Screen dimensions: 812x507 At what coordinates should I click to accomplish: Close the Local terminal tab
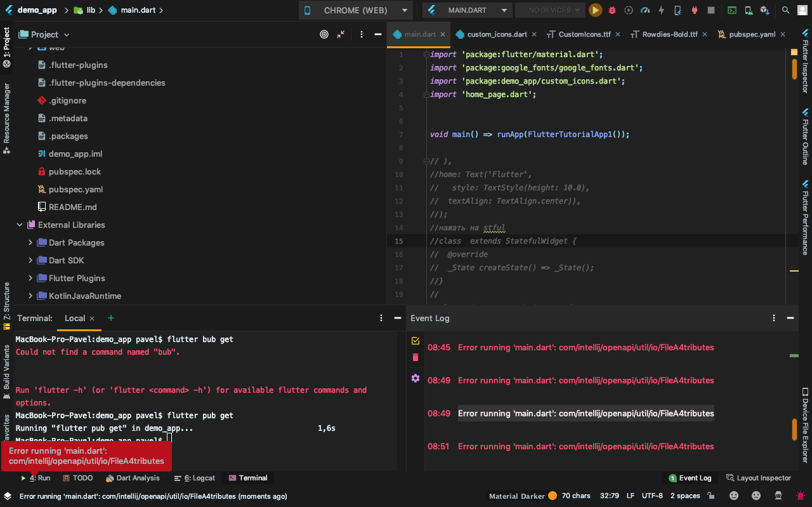[x=92, y=318]
